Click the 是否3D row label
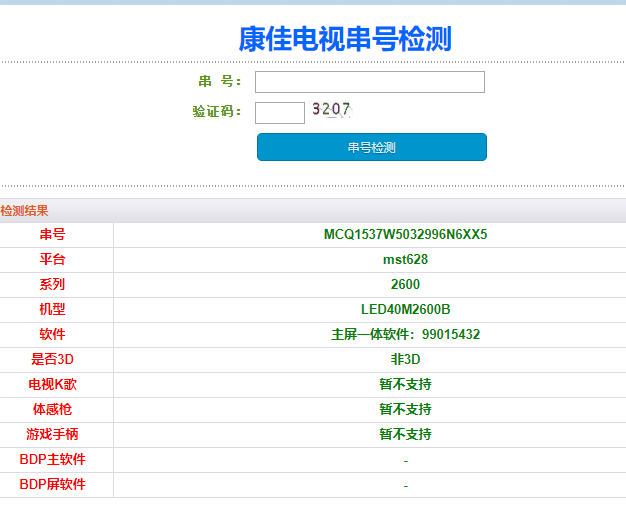Screen dimensions: 626x531 (52, 359)
